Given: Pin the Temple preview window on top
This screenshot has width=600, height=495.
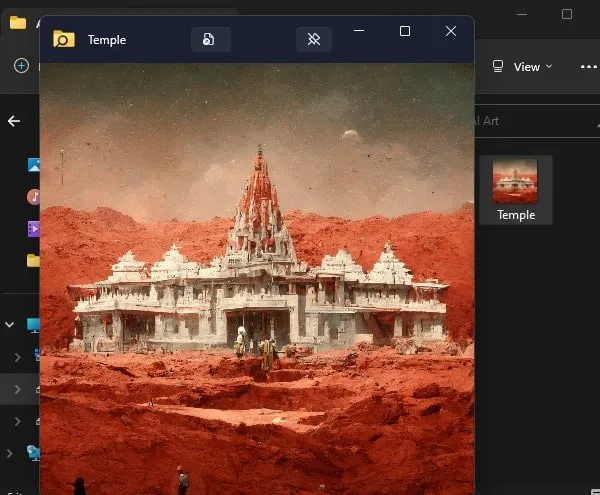Looking at the screenshot, I should pos(313,39).
